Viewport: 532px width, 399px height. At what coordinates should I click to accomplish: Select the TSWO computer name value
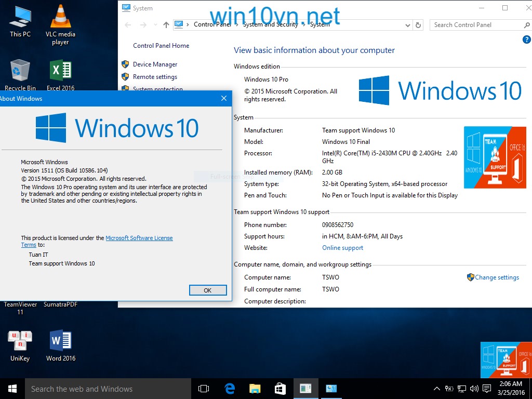tap(330, 277)
